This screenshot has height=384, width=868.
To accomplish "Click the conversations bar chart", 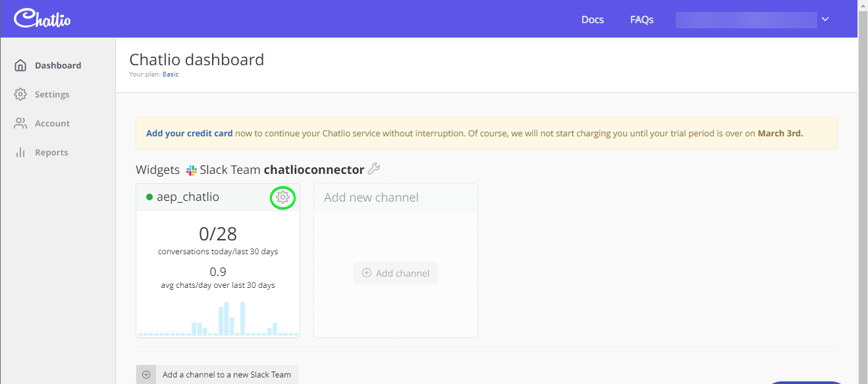I will [218, 319].
